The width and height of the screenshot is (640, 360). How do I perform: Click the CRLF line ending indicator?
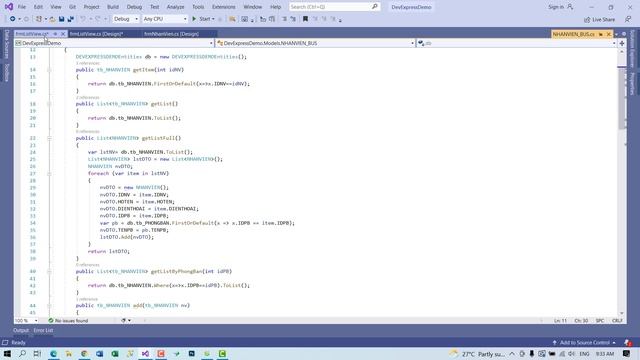coord(617,321)
